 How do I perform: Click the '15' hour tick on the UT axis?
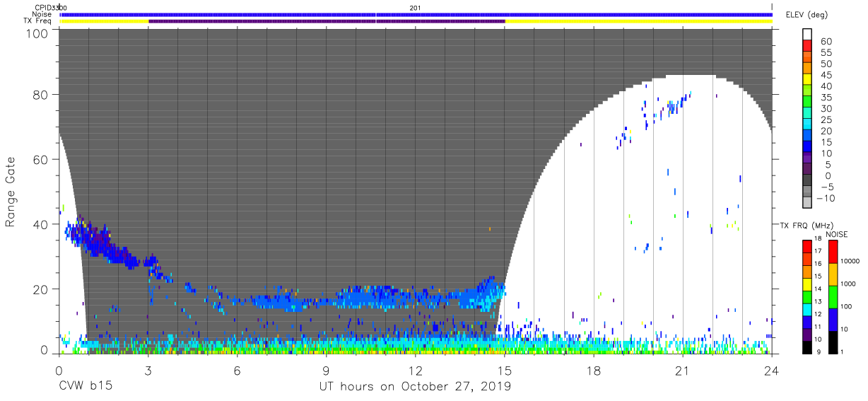coord(504,370)
